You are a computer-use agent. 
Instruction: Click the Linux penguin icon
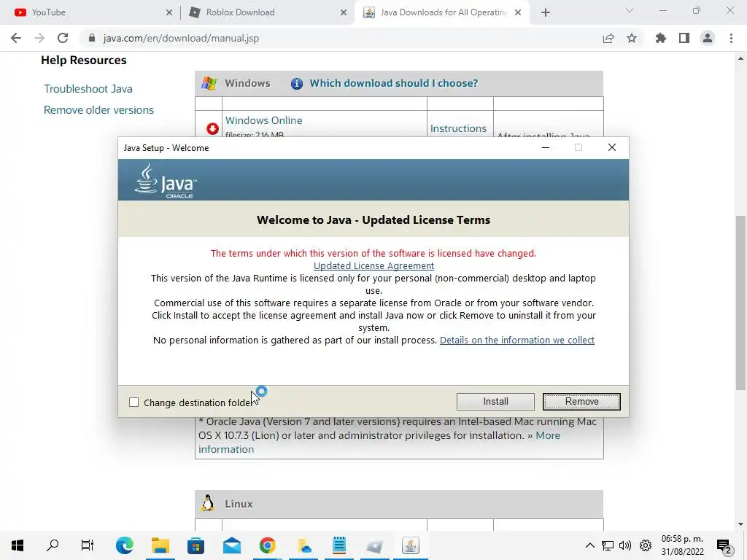click(208, 503)
